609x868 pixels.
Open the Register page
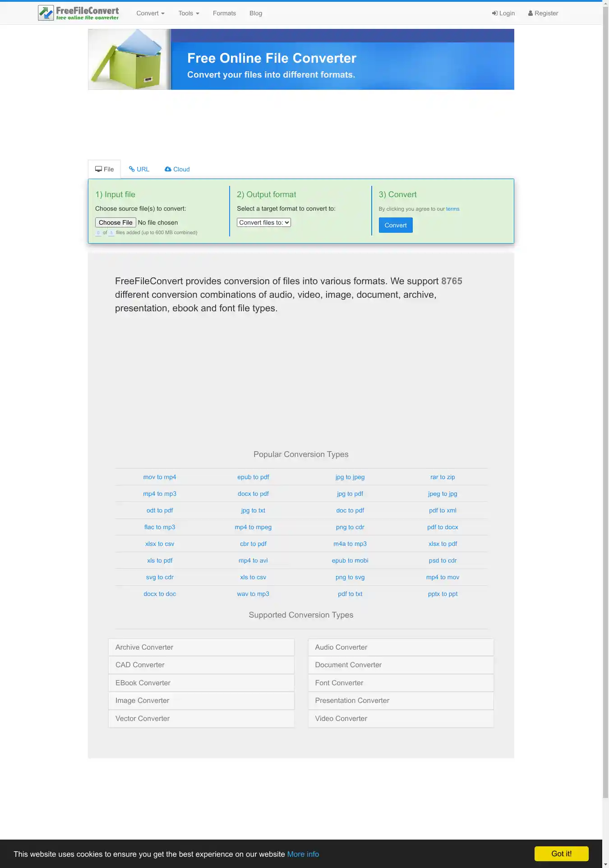point(543,13)
